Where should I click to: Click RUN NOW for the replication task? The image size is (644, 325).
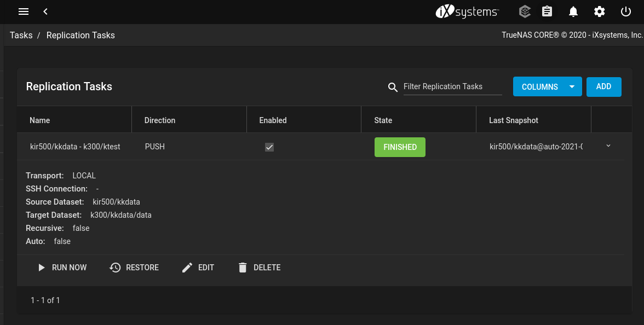[x=62, y=268]
